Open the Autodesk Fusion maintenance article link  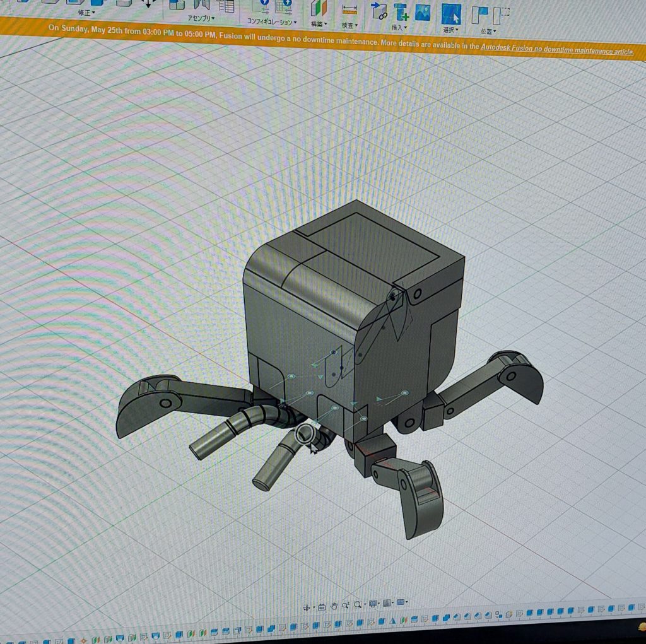(x=556, y=49)
